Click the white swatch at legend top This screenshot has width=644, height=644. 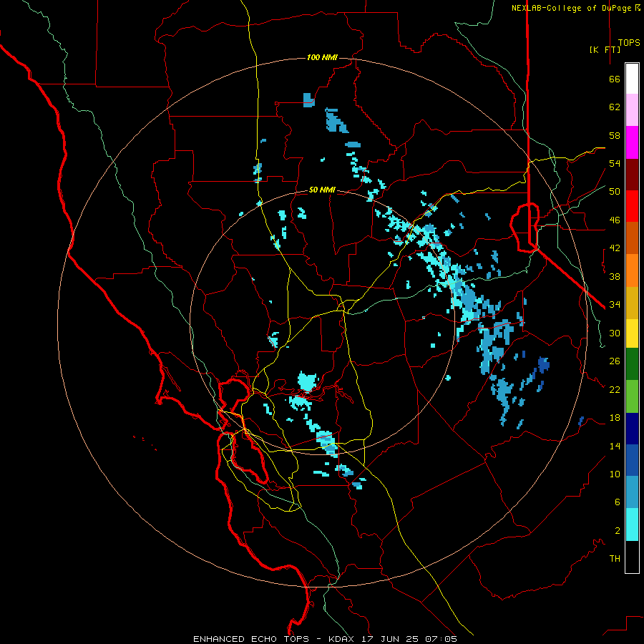[632, 79]
